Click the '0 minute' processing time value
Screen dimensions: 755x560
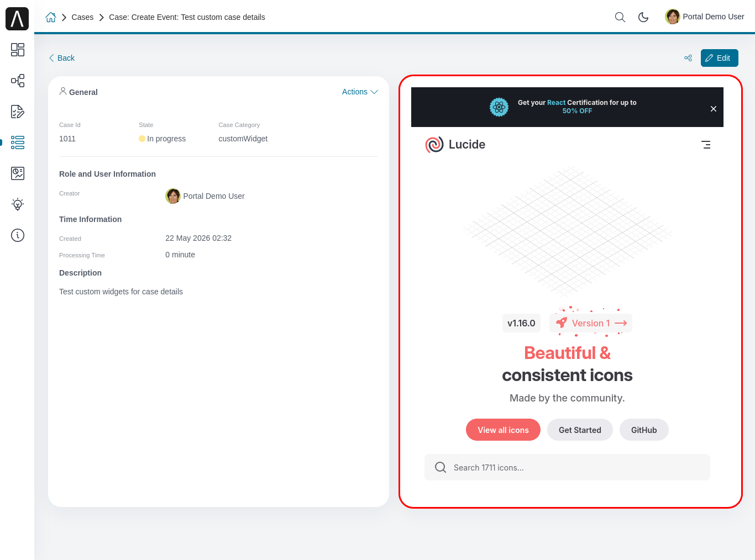tap(180, 255)
